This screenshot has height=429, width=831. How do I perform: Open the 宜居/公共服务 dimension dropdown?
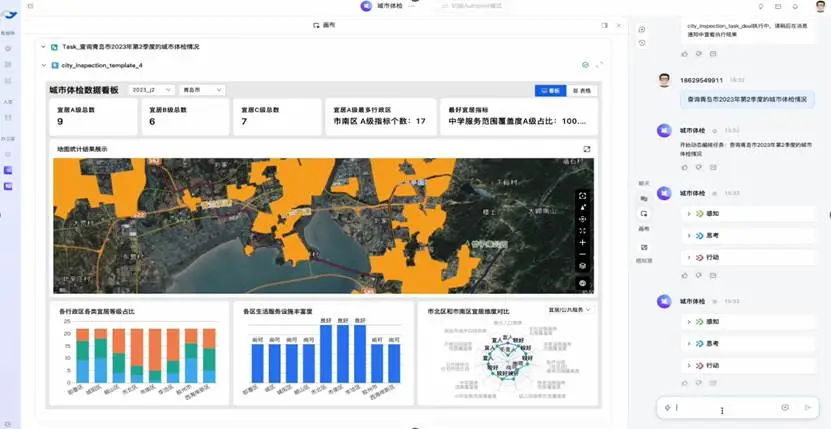[569, 310]
